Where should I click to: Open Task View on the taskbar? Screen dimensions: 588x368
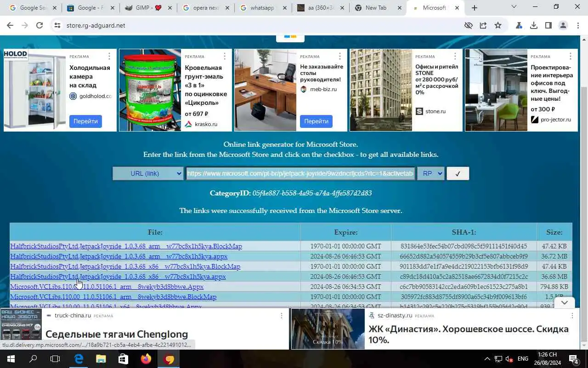tap(55, 359)
